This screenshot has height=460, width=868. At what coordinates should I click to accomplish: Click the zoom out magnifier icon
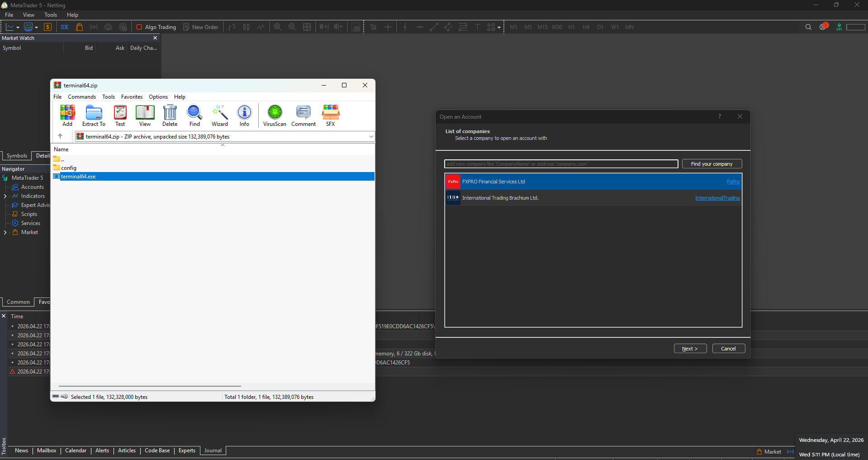pos(292,27)
